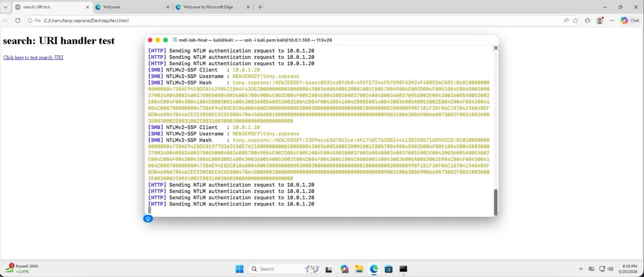Screen dimensions: 644x277
Task: Zoom the terminal with the green button
Action: tap(165, 40)
